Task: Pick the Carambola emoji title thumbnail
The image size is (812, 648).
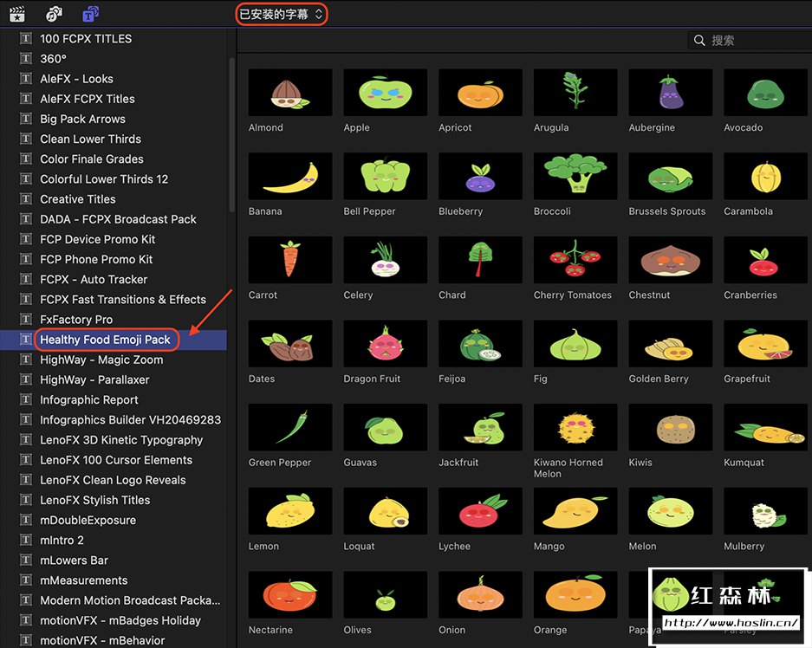Action: pyautogui.click(x=765, y=176)
